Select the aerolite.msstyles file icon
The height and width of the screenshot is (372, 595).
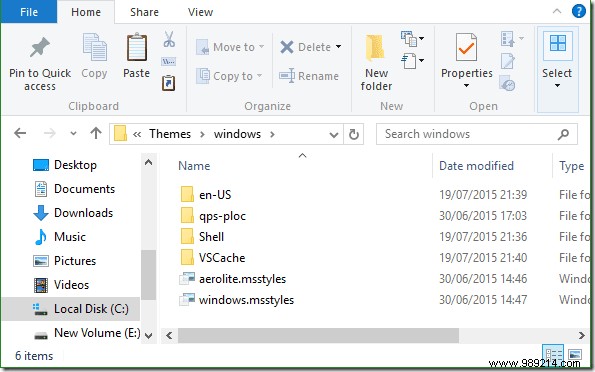pos(187,279)
